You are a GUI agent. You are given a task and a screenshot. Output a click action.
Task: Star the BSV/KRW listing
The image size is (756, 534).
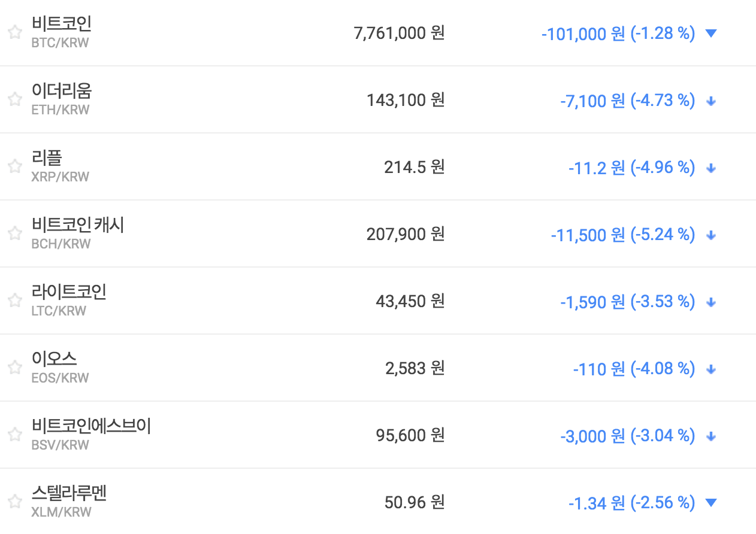[15, 435]
